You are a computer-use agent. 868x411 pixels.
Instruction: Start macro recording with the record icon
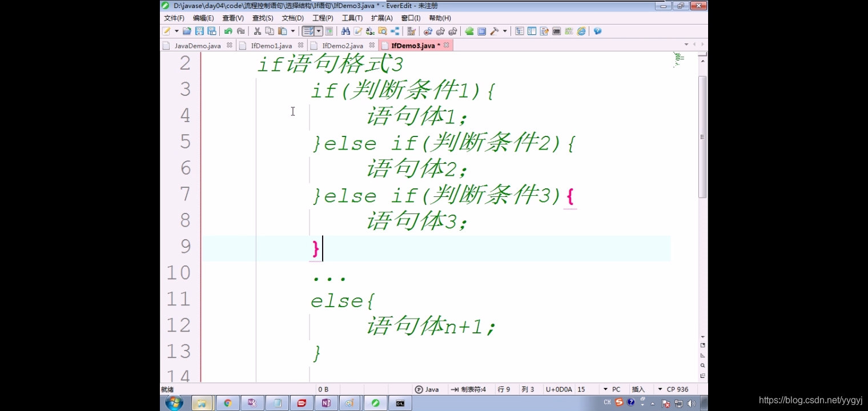[x=428, y=31]
